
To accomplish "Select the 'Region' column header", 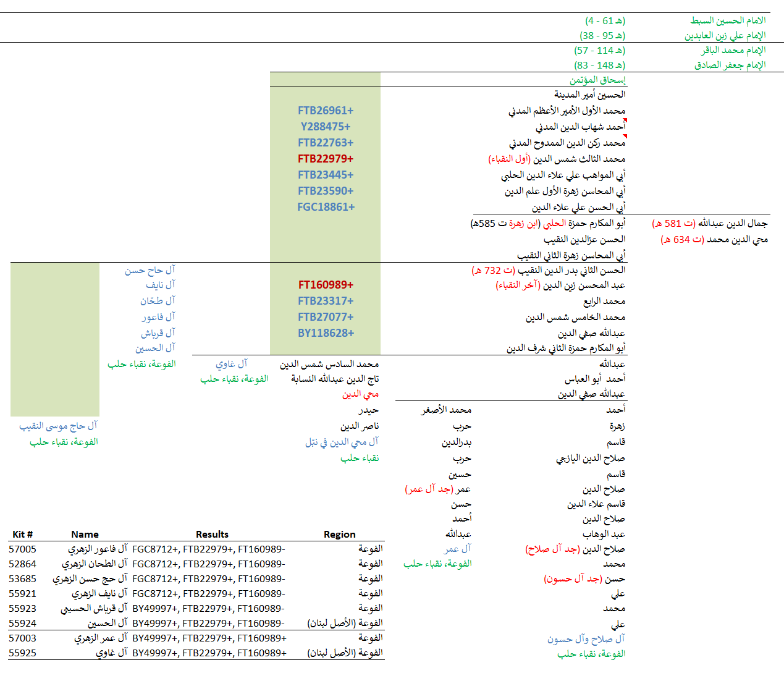I will click(339, 535).
